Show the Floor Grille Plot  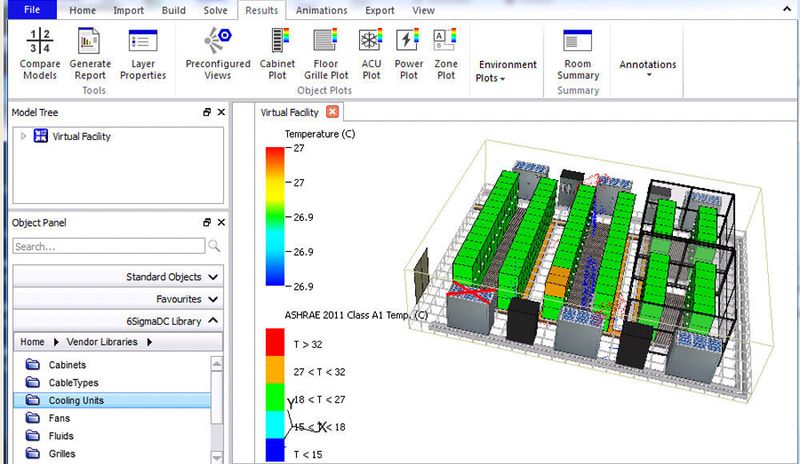pyautogui.click(x=326, y=54)
